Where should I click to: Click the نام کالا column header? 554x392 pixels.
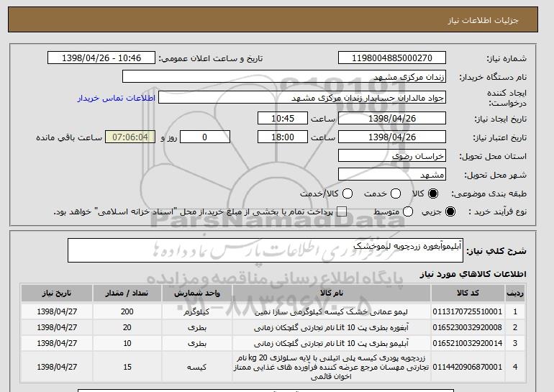[332, 293]
